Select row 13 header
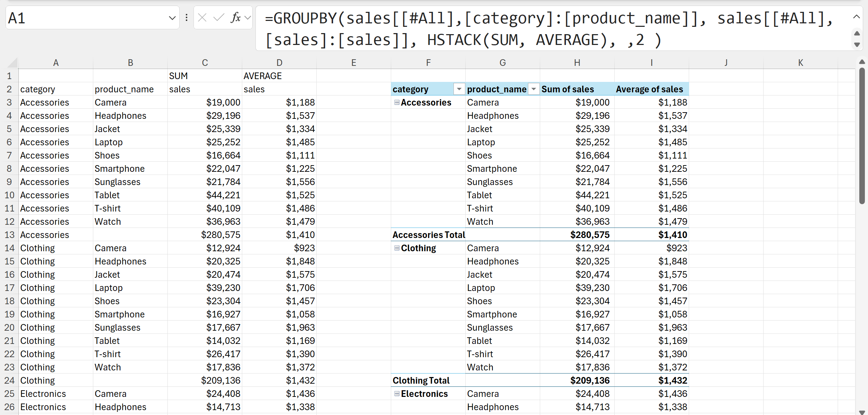 [9, 235]
